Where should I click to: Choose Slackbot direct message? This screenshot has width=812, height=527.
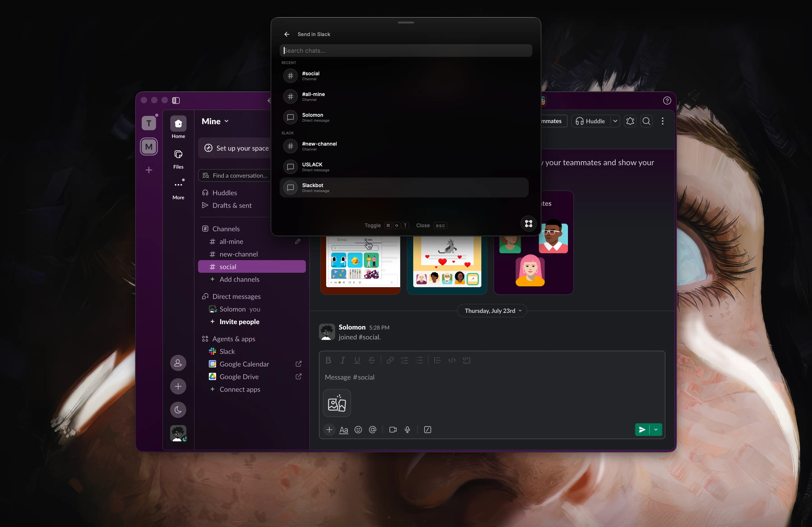point(404,188)
